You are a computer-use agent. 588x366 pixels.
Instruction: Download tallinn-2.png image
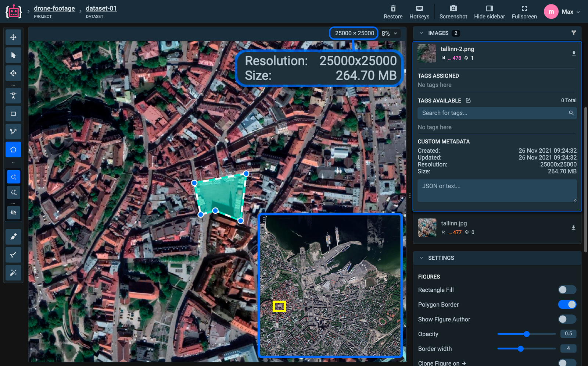click(574, 53)
